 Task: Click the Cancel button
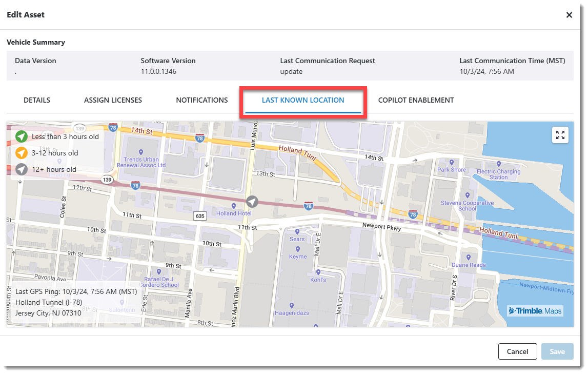point(517,351)
